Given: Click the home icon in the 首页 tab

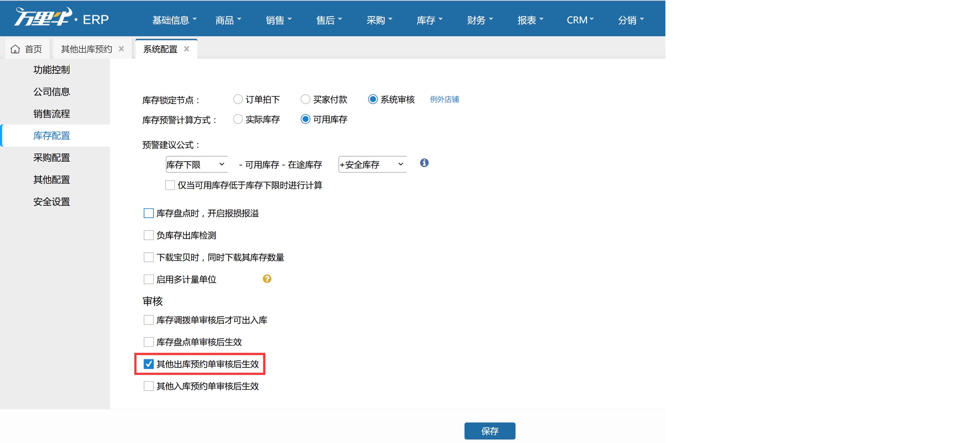Looking at the screenshot, I should tap(16, 49).
